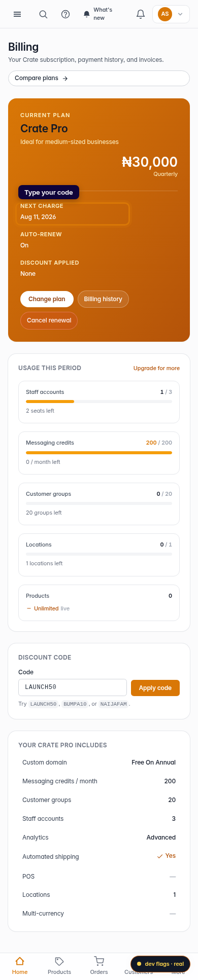Open the notifications bell
This screenshot has width=198, height=980.
click(141, 14)
